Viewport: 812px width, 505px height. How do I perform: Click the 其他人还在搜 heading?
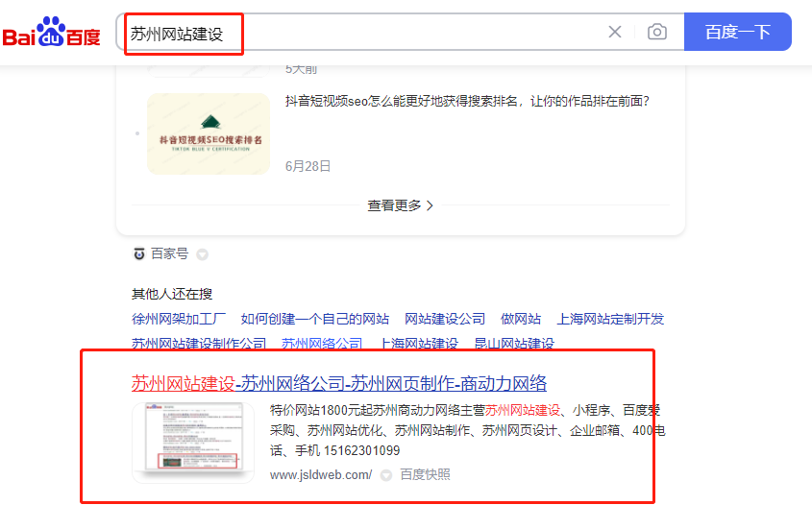[x=172, y=294]
